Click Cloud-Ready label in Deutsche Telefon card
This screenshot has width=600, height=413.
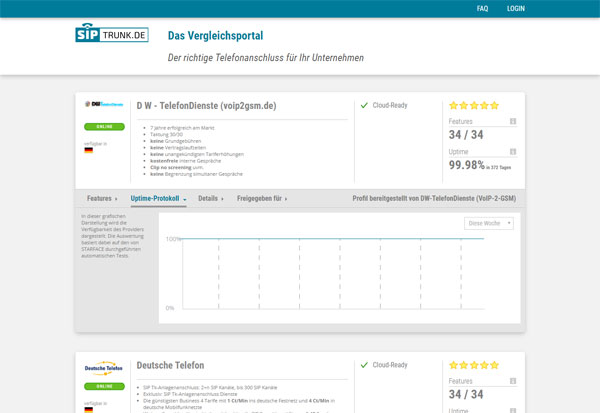coord(390,365)
